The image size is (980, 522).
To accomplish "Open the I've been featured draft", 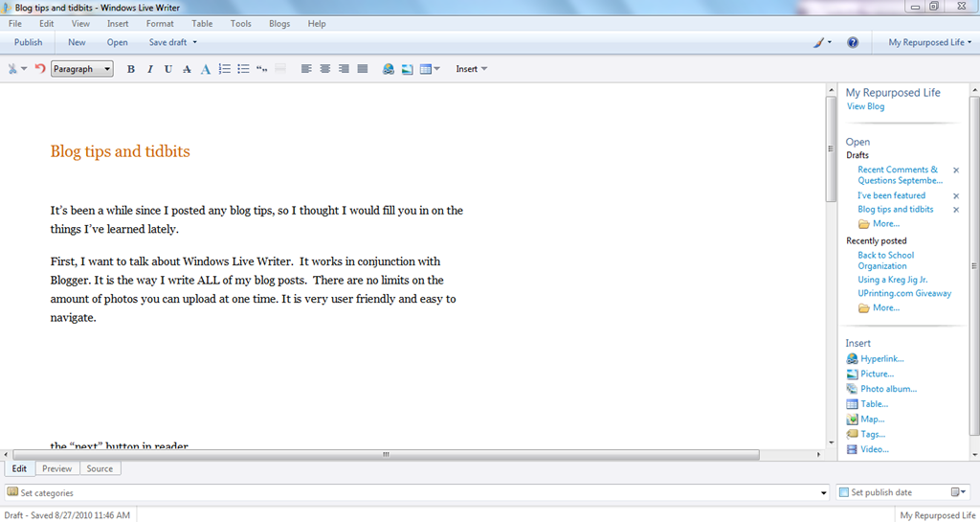I will [x=891, y=195].
